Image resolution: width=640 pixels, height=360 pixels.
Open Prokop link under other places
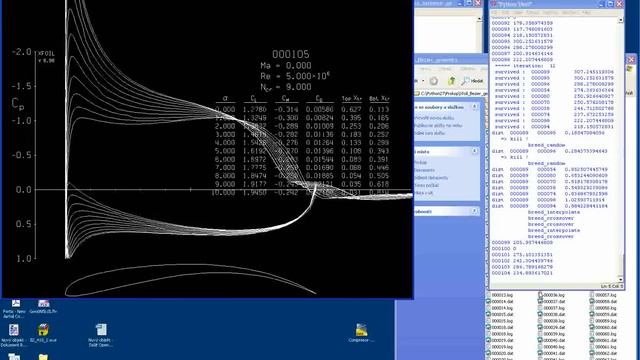tap(420, 162)
